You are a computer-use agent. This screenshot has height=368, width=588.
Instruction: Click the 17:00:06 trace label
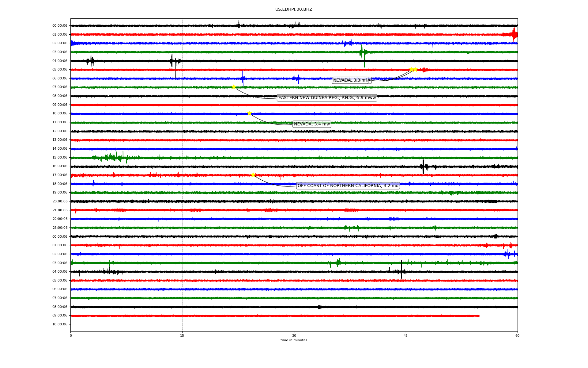[60, 175]
